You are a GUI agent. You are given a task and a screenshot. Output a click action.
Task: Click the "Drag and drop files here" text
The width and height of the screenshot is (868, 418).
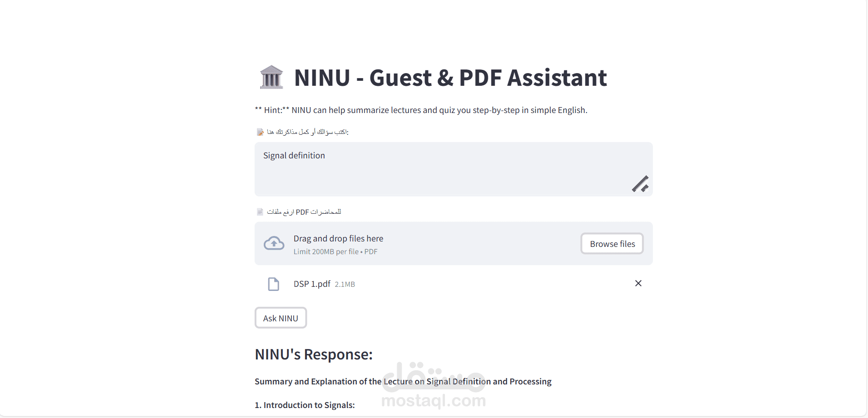[338, 239]
